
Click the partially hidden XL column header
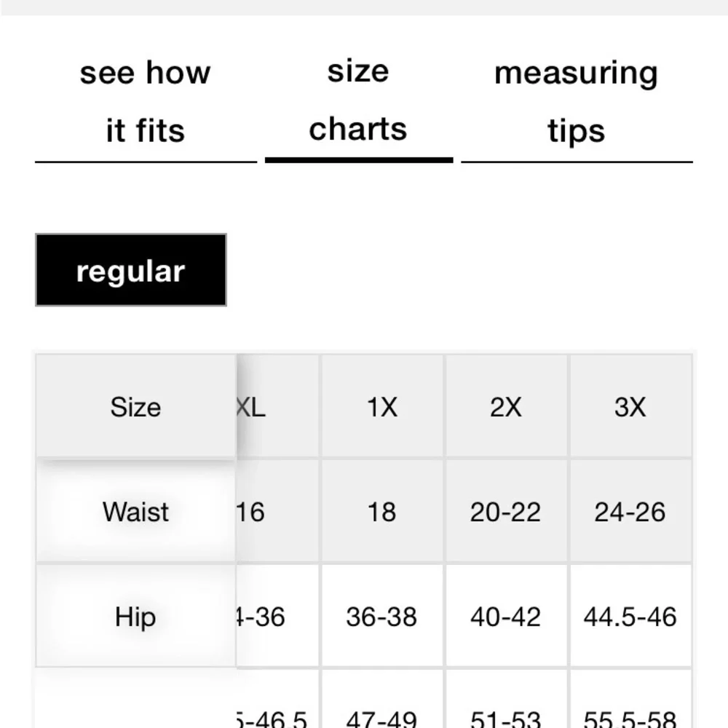[277, 407]
